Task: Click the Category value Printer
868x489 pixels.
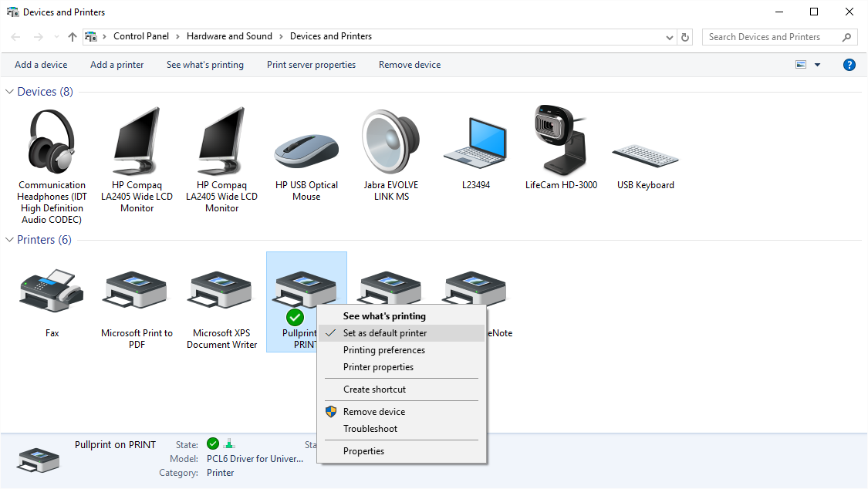Action: pyautogui.click(x=221, y=473)
